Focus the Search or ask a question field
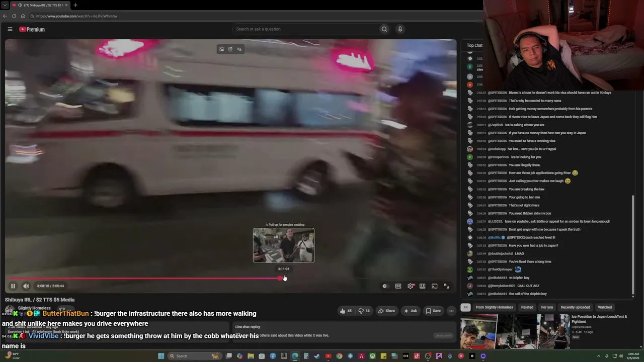 click(x=305, y=29)
